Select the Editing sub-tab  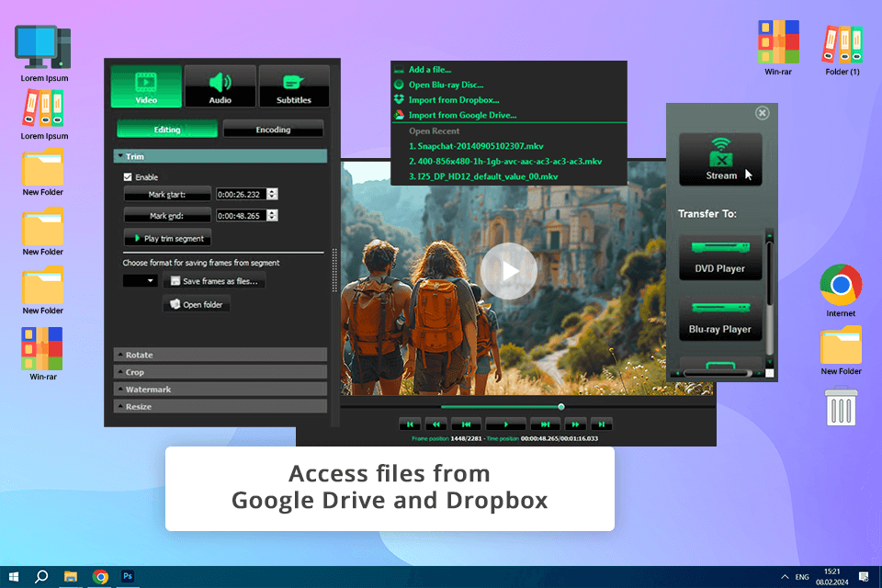point(167,129)
